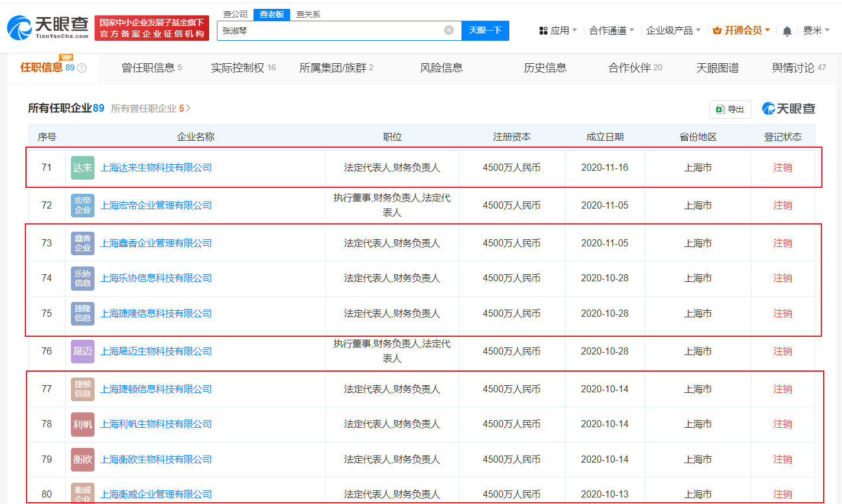Open the notification bell icon
The image size is (842, 504).
pyautogui.click(x=786, y=30)
